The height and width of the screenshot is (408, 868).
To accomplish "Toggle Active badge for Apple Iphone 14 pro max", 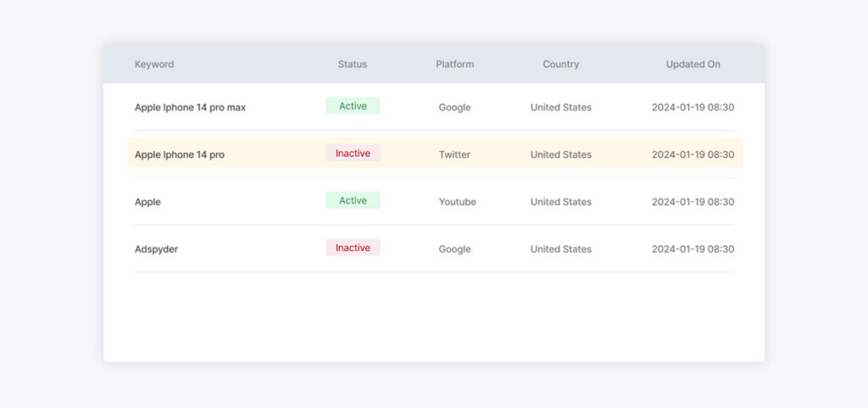I will (x=353, y=106).
